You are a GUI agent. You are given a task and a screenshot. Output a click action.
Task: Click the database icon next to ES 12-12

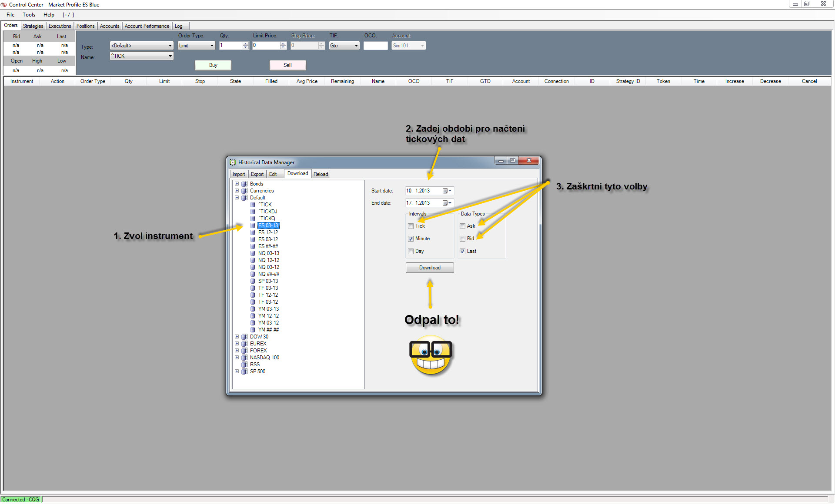click(x=253, y=232)
